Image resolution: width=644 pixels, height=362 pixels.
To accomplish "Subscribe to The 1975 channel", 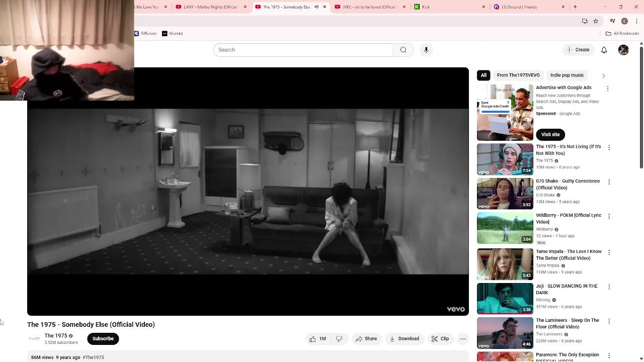I will 103,339.
